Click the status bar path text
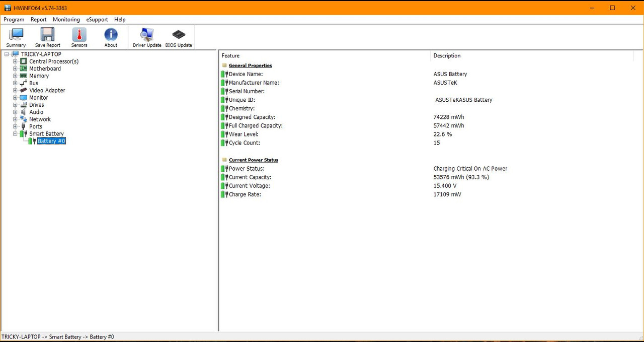Screen dimensions: 644x342 click(58, 337)
